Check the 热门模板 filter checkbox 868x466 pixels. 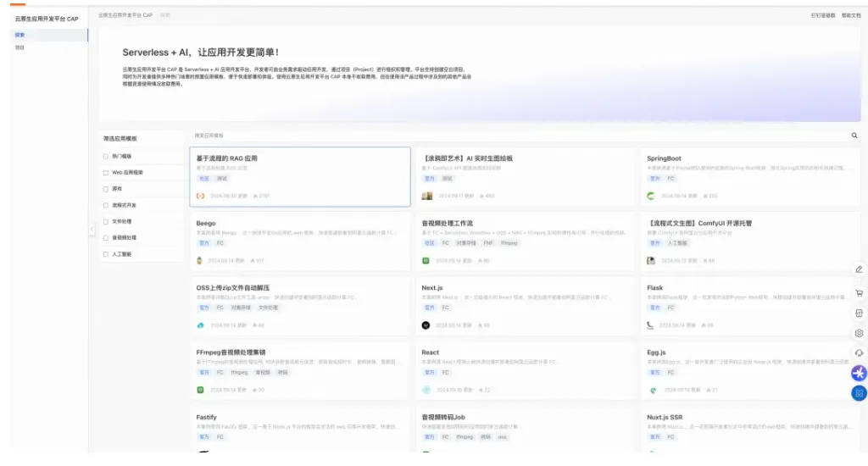pyautogui.click(x=106, y=157)
